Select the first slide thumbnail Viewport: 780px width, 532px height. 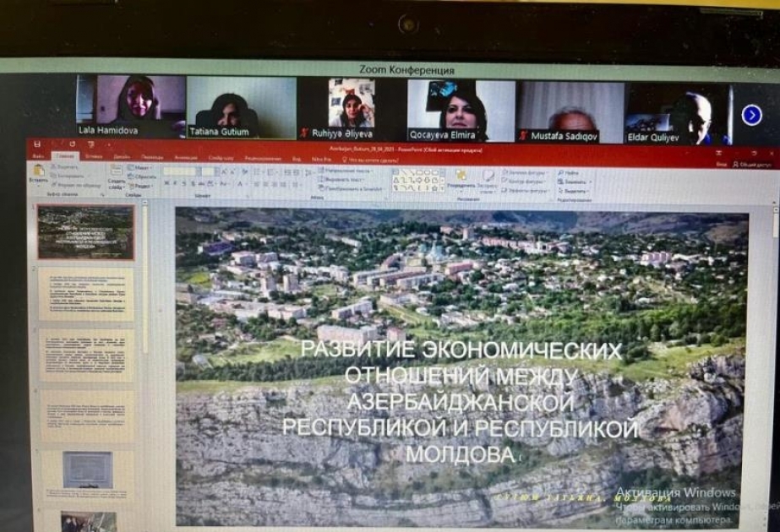[86, 231]
